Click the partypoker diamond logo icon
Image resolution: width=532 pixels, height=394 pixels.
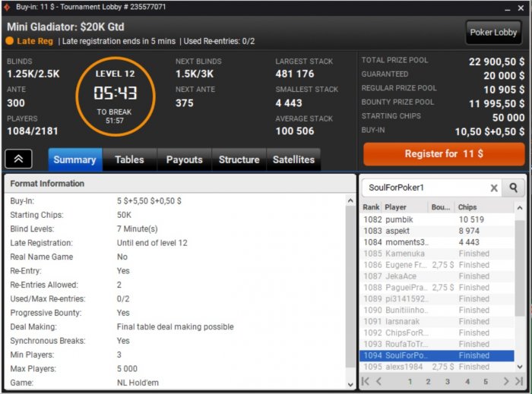click(x=7, y=7)
